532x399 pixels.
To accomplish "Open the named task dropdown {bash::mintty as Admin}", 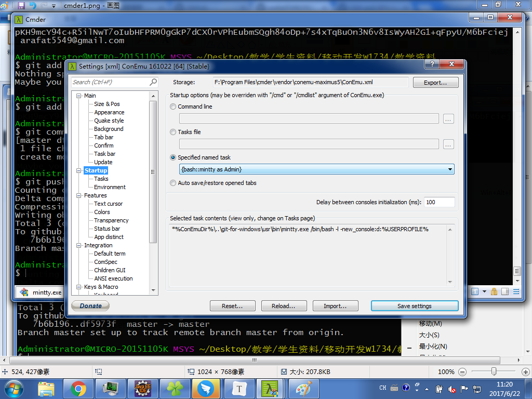I will (x=316, y=169).
